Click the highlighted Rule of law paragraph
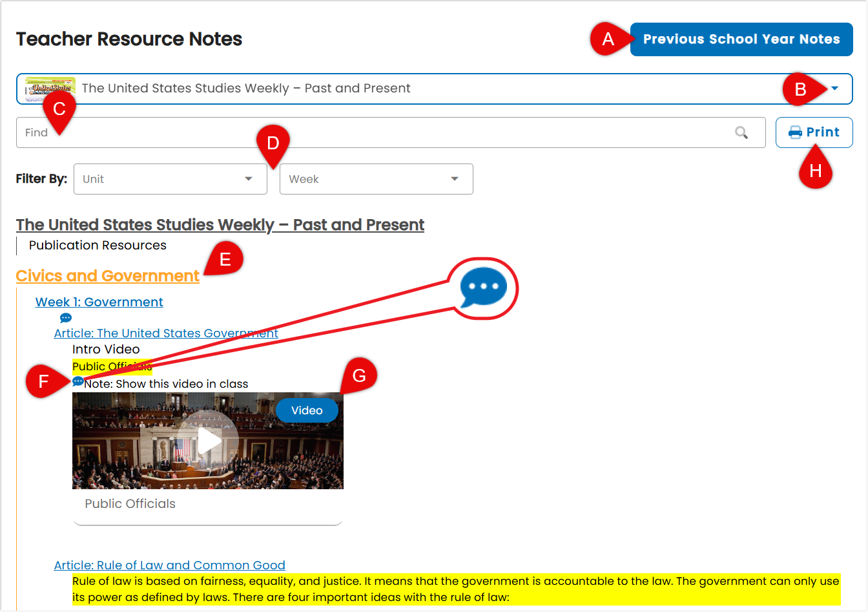 tap(456, 589)
